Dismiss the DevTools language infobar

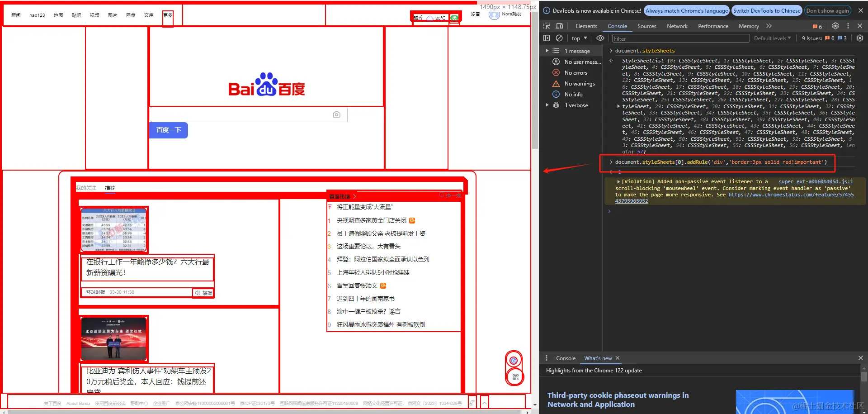tap(861, 10)
